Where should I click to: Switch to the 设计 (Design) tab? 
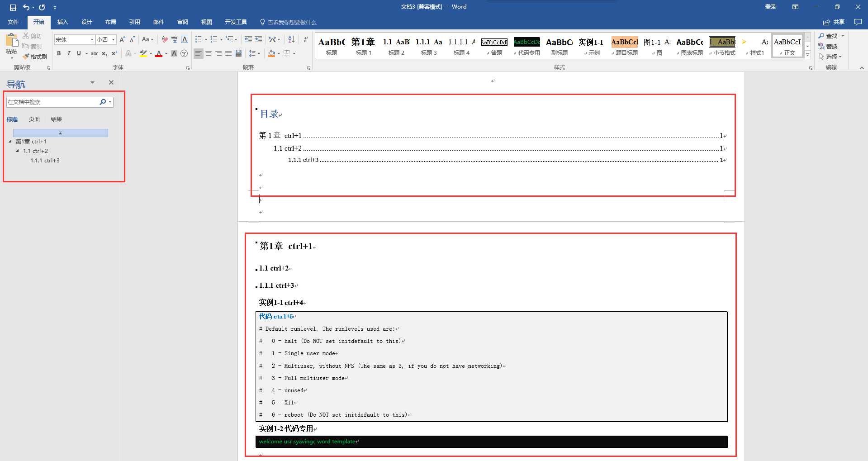point(86,22)
